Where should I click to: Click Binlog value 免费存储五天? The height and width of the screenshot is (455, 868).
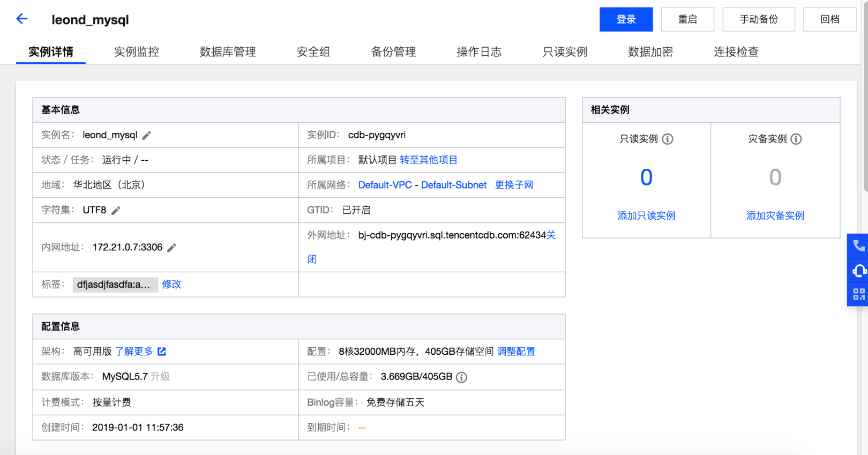click(395, 402)
